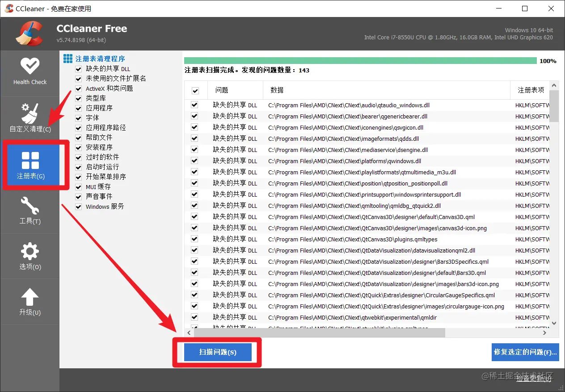Click the vertical scrollbar down arrow

tap(554, 323)
